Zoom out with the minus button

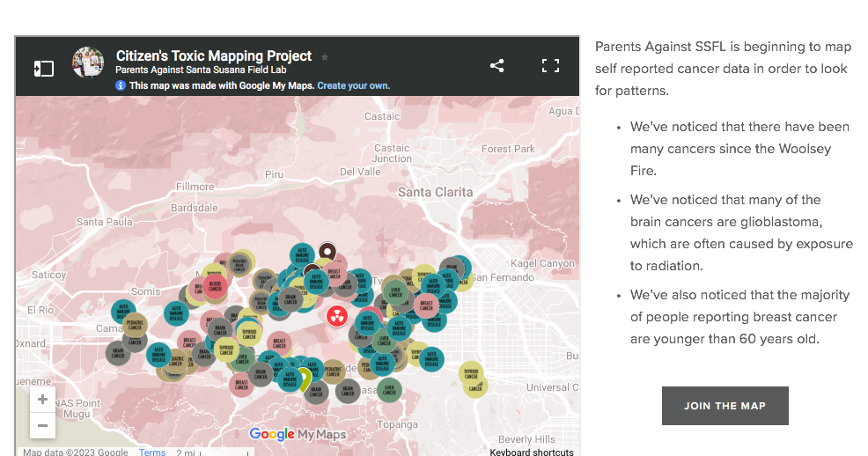(42, 425)
